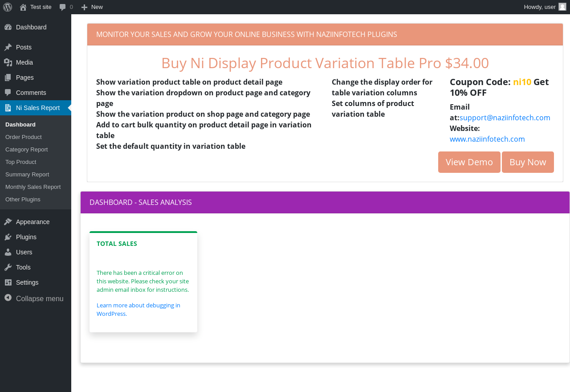Open the Posts menu
This screenshot has width=570, height=392.
pos(36,47)
